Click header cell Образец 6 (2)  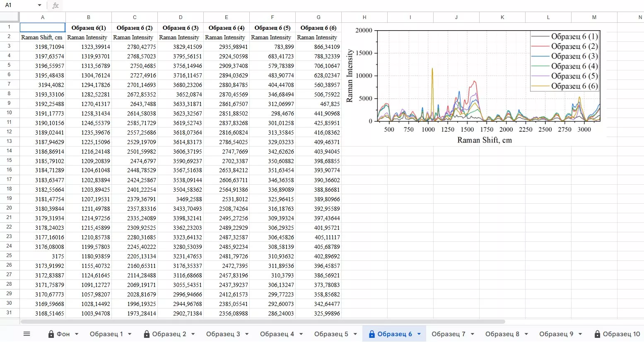tap(135, 28)
